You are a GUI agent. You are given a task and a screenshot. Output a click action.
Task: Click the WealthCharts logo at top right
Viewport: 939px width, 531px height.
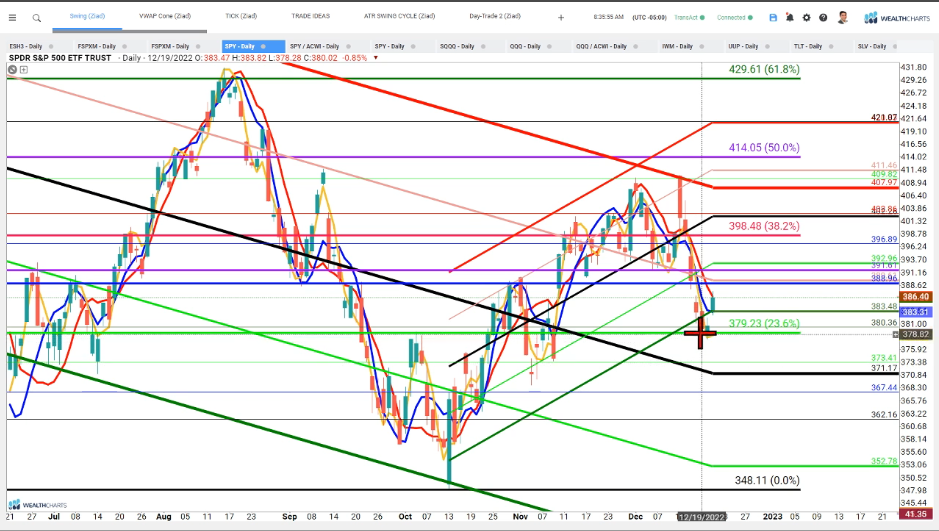point(897,18)
